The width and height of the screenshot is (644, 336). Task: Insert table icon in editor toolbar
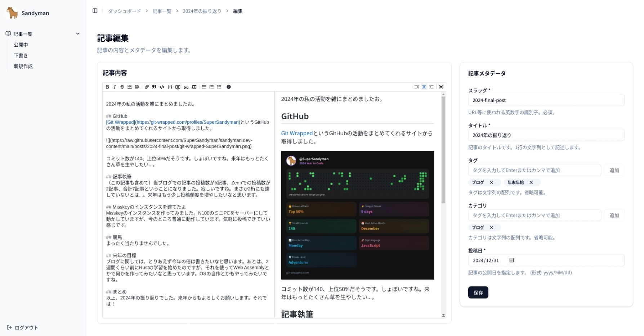[x=194, y=87]
